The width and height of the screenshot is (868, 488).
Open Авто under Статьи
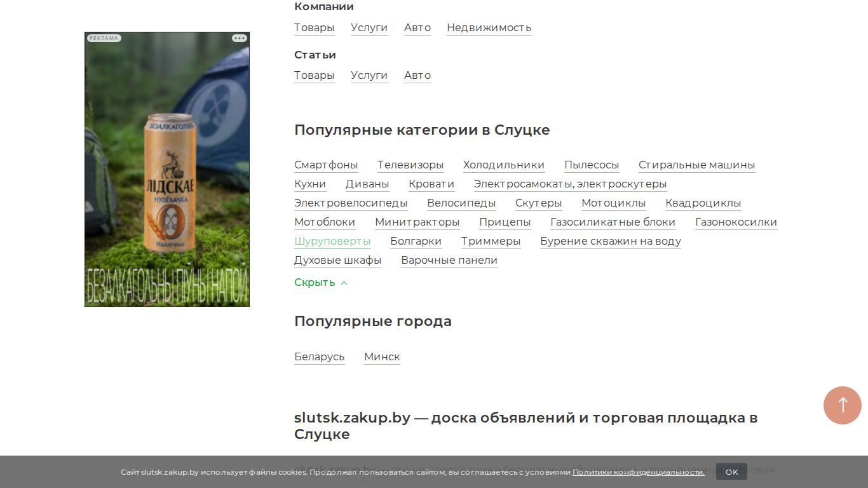click(x=417, y=75)
